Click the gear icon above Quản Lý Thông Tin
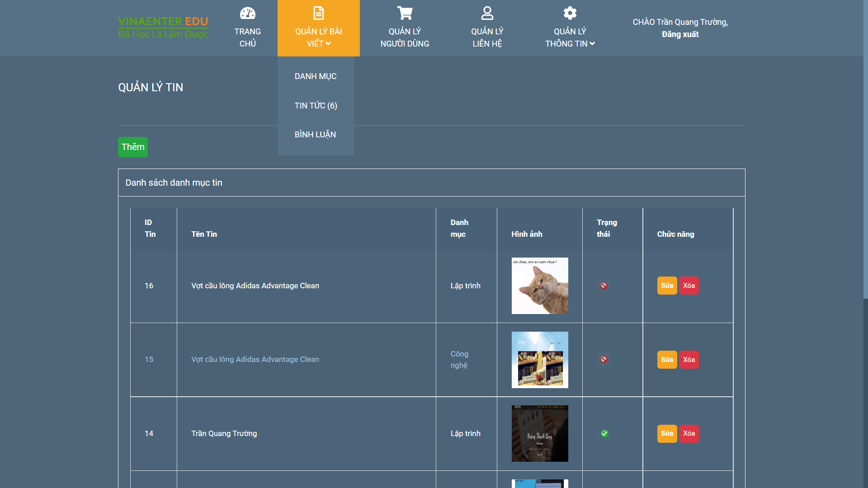 coord(570,13)
